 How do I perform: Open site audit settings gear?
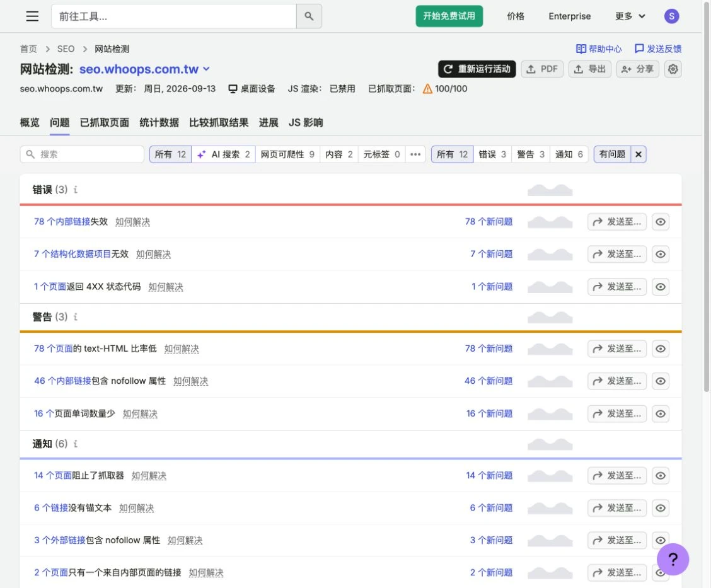point(673,69)
